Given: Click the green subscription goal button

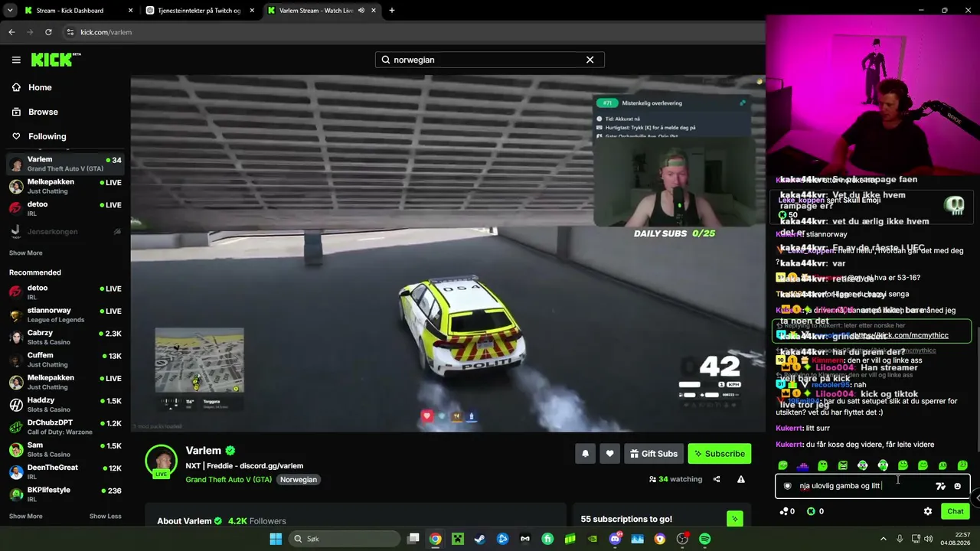Looking at the screenshot, I should (735, 519).
